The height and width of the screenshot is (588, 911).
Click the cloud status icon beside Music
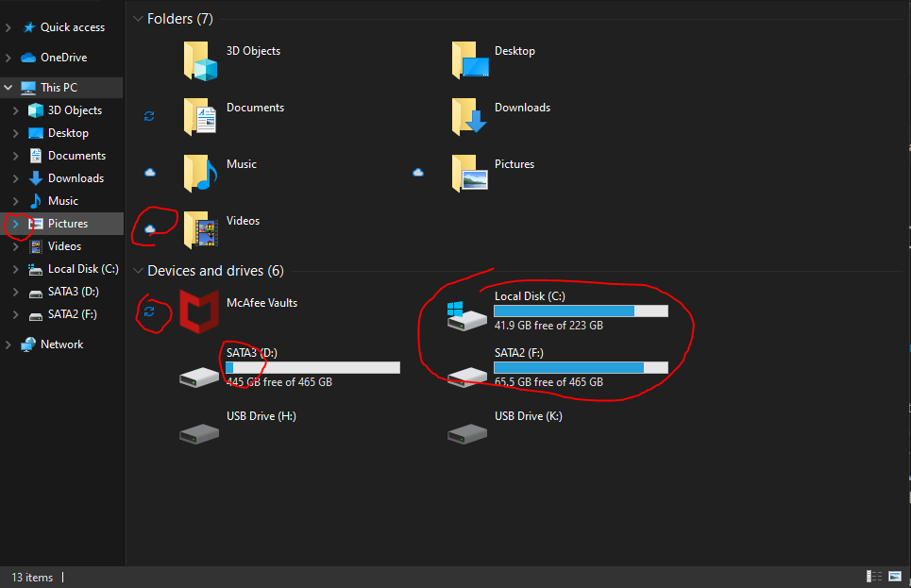[150, 173]
